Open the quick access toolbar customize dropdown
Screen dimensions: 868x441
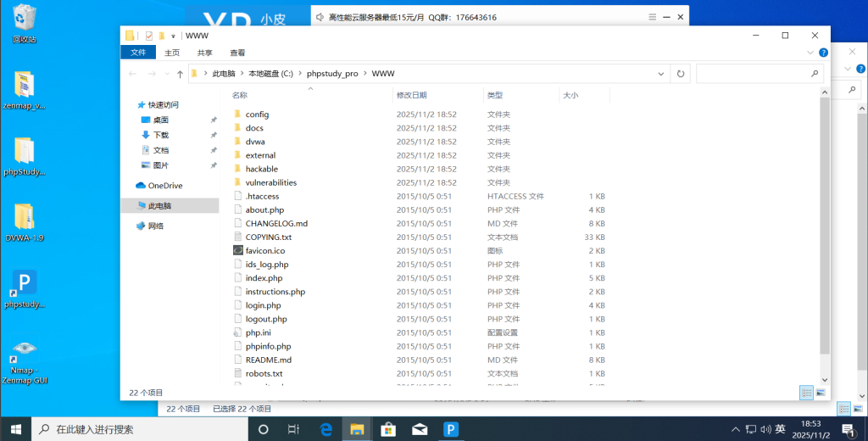coord(174,36)
